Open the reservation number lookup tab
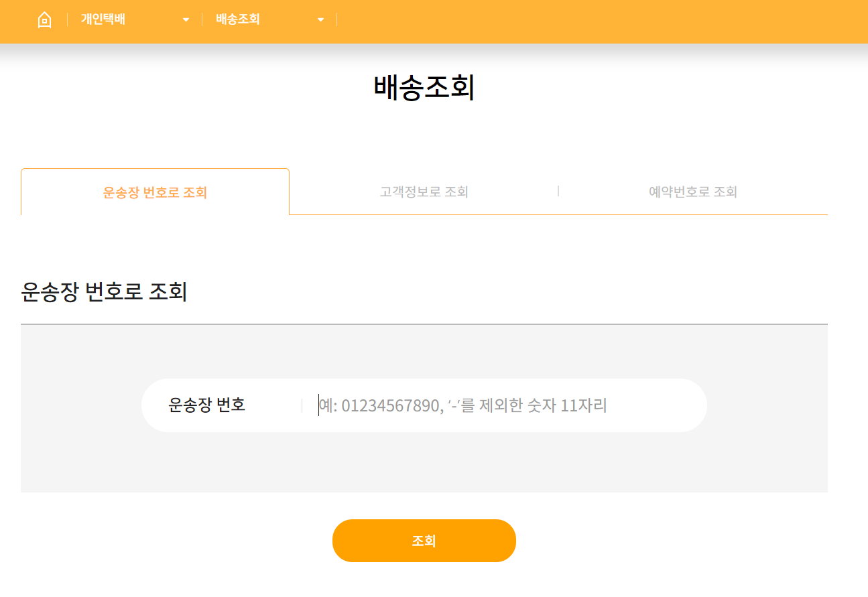The height and width of the screenshot is (597, 868). point(693,192)
